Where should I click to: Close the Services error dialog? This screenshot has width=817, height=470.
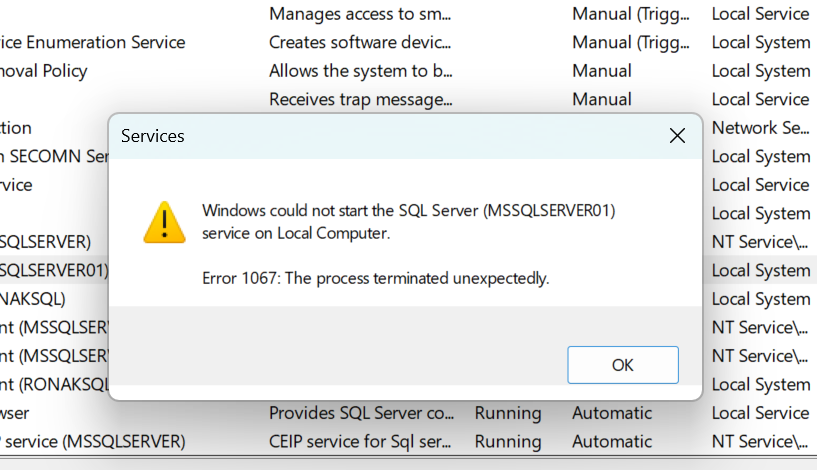point(677,136)
